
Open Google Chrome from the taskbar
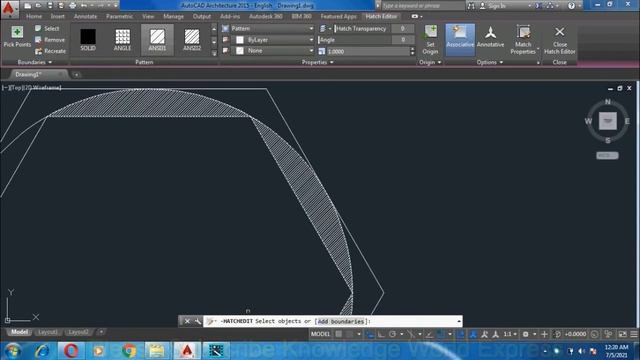pyautogui.click(x=129, y=351)
